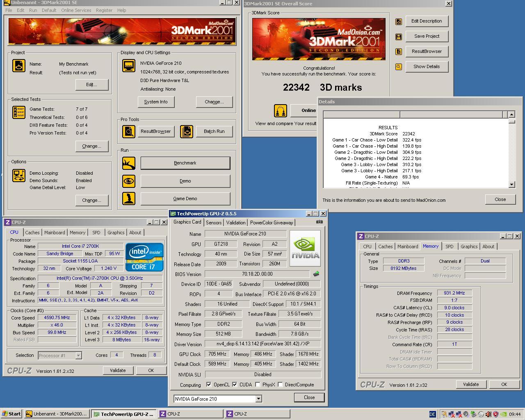Click the DRAM Frequency value 931.2 MHz
The height and width of the screenshot is (420, 525).
point(454,293)
